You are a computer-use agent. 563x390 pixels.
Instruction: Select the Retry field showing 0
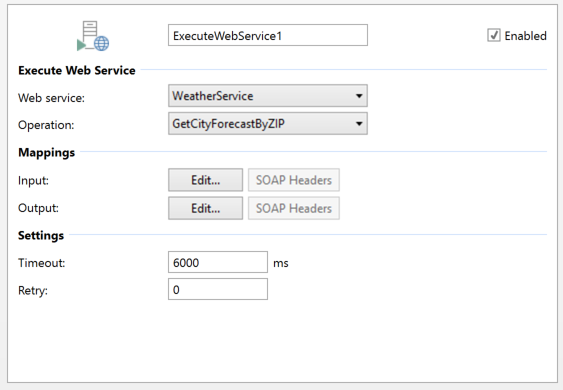coord(218,289)
